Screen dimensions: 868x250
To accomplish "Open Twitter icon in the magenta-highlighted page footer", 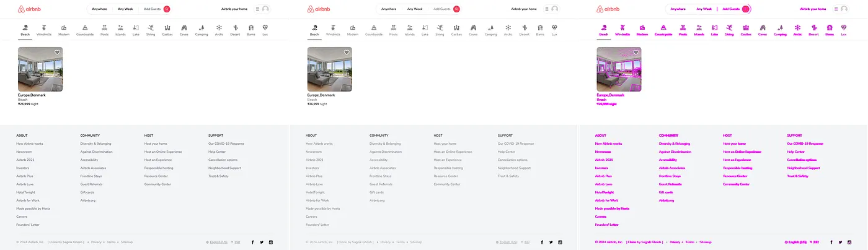I will 840,242.
